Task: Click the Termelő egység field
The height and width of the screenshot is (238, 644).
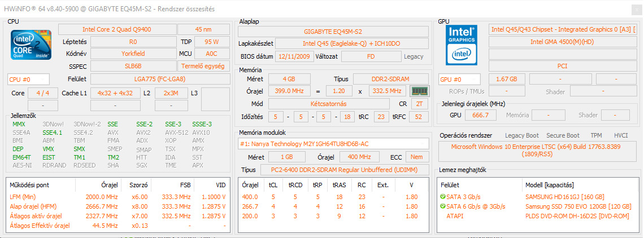Action: pos(203,66)
